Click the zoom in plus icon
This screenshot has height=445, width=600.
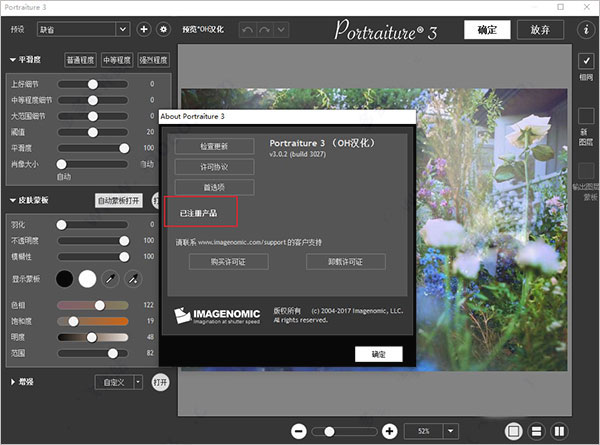[389, 431]
